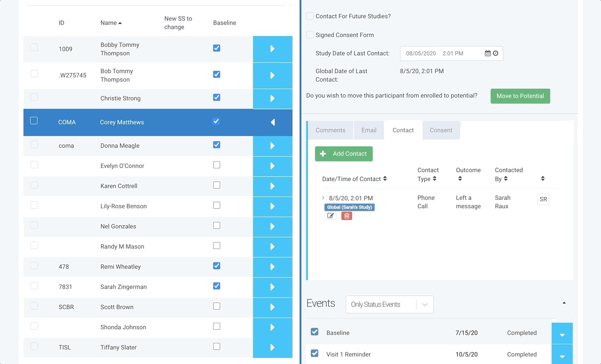Enable Contact For Future Studies checkbox
The image size is (601, 364).
(x=310, y=16)
